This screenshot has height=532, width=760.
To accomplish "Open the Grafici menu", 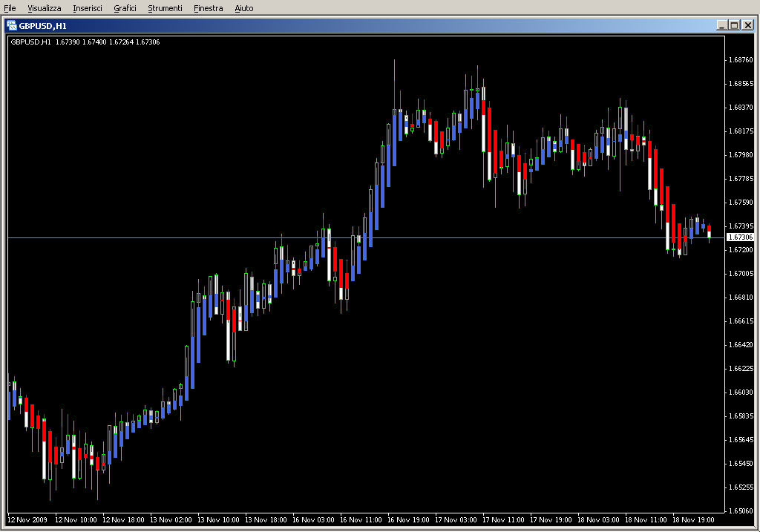I will coord(125,8).
